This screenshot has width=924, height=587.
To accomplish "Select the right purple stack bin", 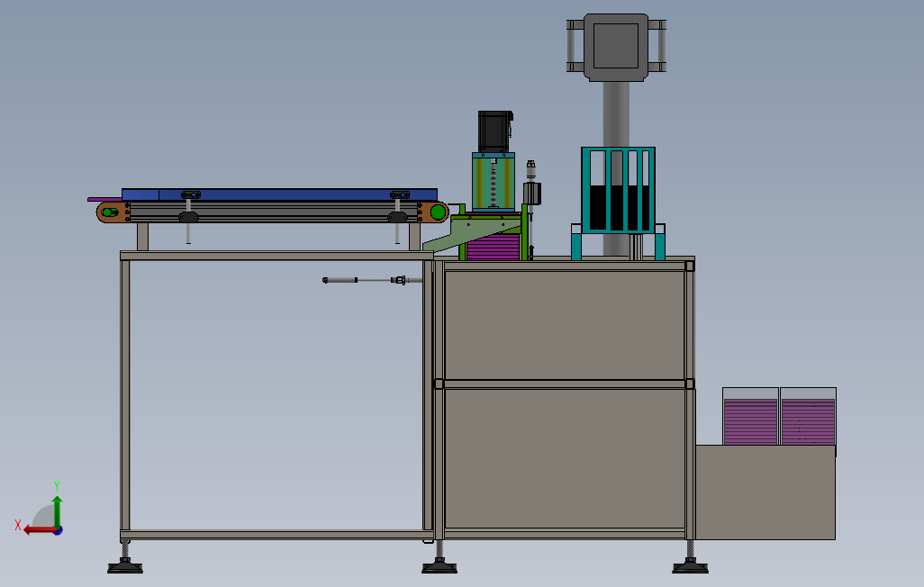I will pyautogui.click(x=808, y=416).
